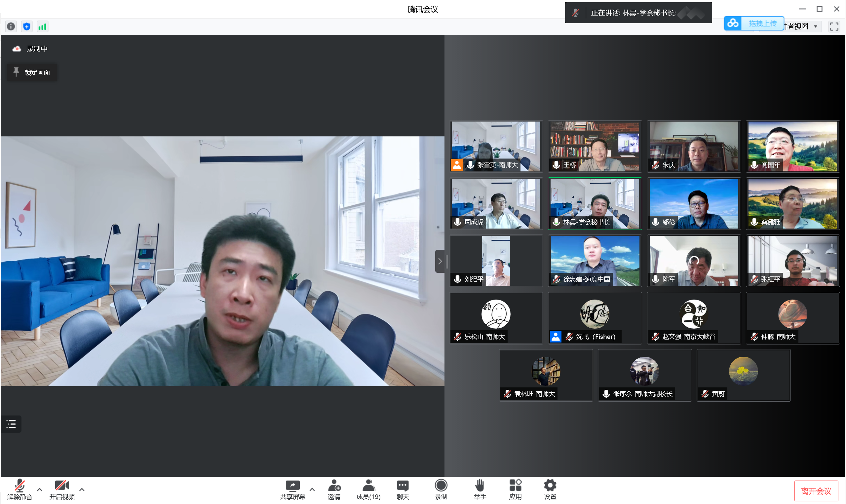
Task: Click the 腾讯会议 window title
Action: (x=423, y=9)
